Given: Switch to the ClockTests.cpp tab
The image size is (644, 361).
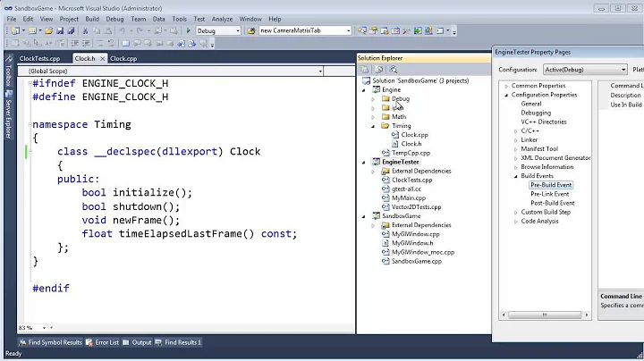Looking at the screenshot, I should 40,58.
